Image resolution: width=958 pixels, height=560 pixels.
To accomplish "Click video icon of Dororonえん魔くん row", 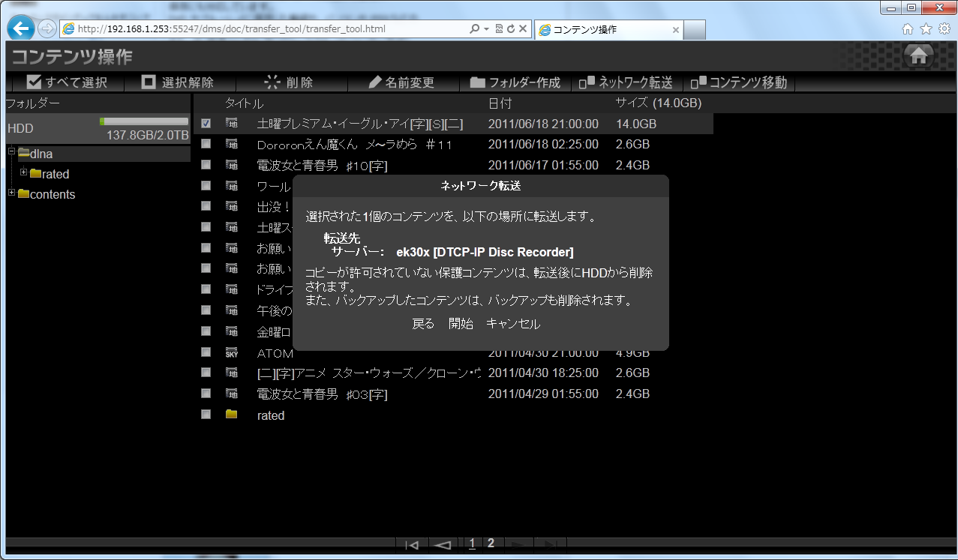I will 232,144.
